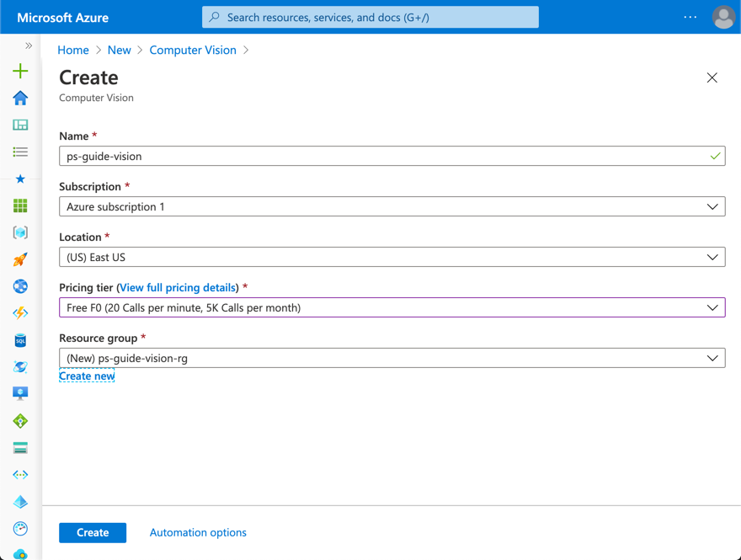Open the Location dropdown
Viewport: 741px width, 560px height.
(x=392, y=257)
